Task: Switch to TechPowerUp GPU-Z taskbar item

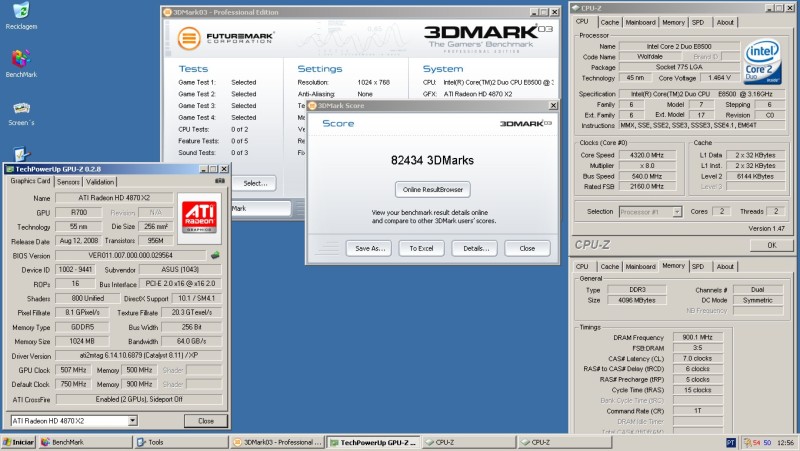Action: tap(373, 442)
